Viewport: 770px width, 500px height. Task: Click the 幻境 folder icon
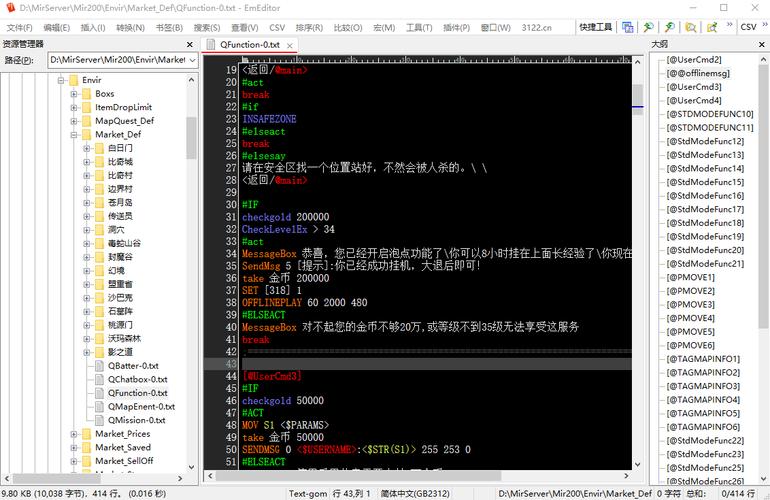[x=100, y=271]
